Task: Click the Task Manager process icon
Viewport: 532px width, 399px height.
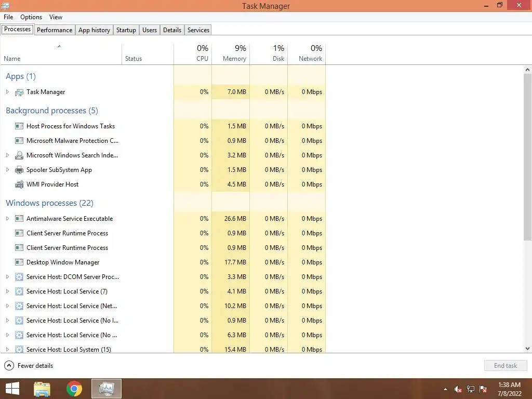Action: coord(19,92)
